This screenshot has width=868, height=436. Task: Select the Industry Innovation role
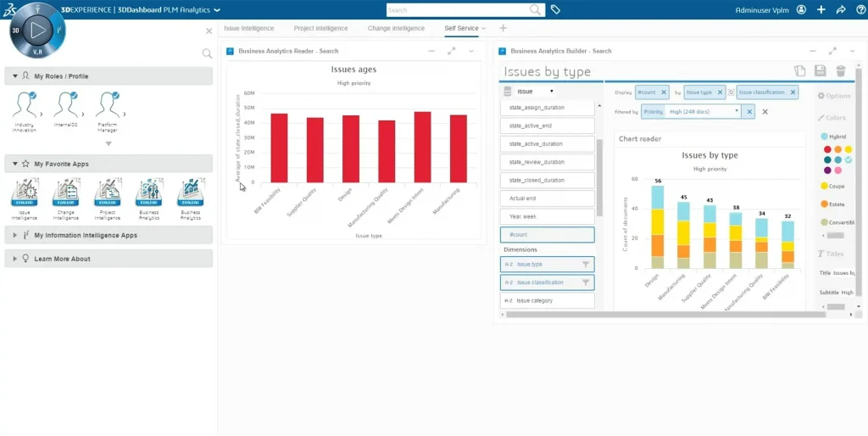[x=25, y=106]
